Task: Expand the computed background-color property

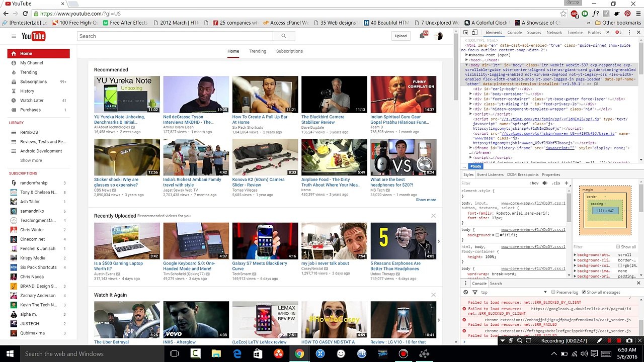Action: point(575,265)
